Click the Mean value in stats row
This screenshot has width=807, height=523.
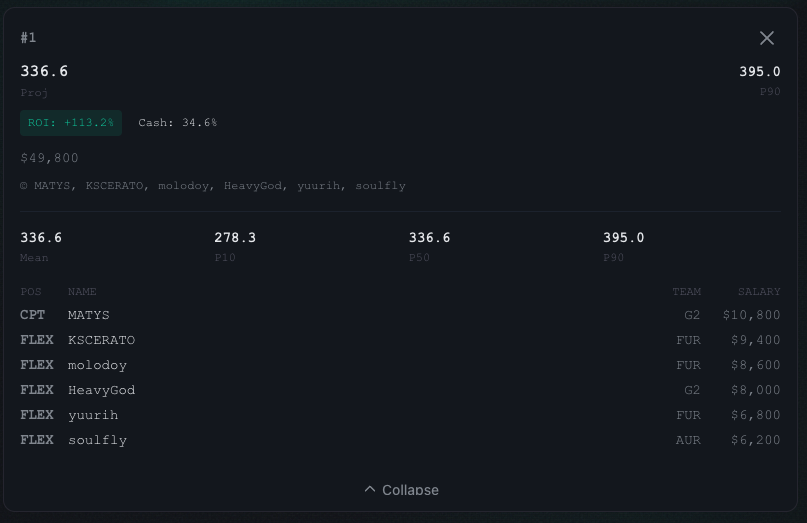[x=41, y=238]
